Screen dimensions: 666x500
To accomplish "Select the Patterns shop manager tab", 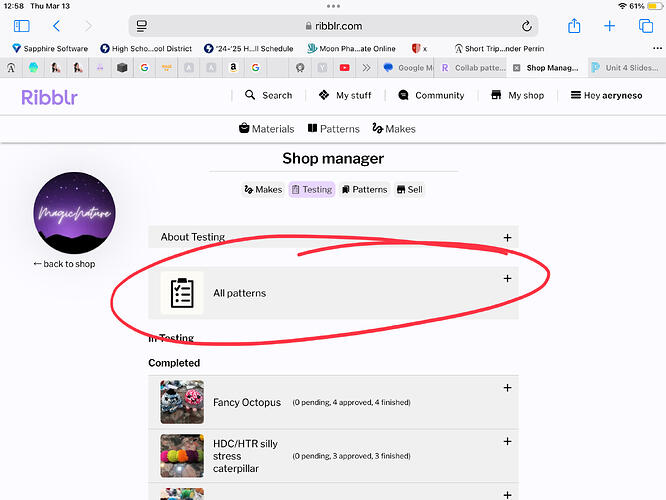I will tap(365, 189).
